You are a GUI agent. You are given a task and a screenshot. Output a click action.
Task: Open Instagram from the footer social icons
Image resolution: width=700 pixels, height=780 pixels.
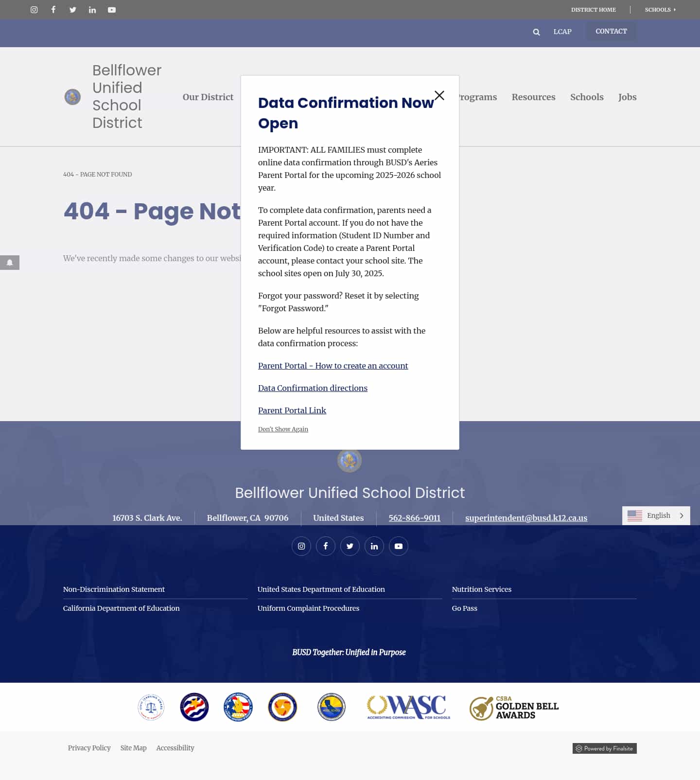[x=301, y=546]
